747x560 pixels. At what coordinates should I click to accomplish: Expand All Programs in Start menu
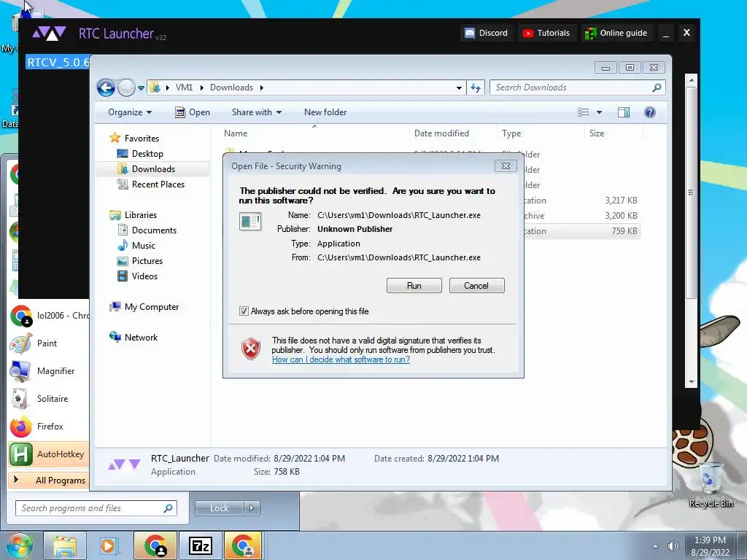pyautogui.click(x=49, y=481)
